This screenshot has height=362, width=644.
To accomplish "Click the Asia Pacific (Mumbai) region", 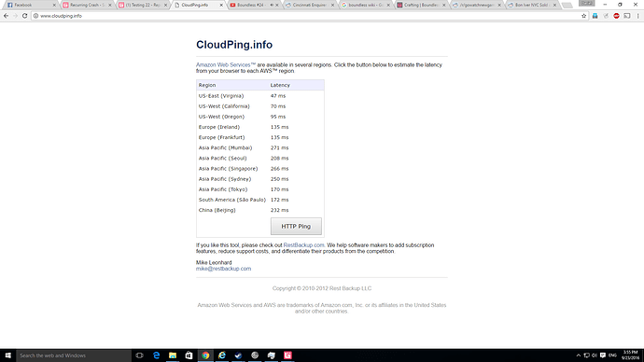I will click(225, 147).
